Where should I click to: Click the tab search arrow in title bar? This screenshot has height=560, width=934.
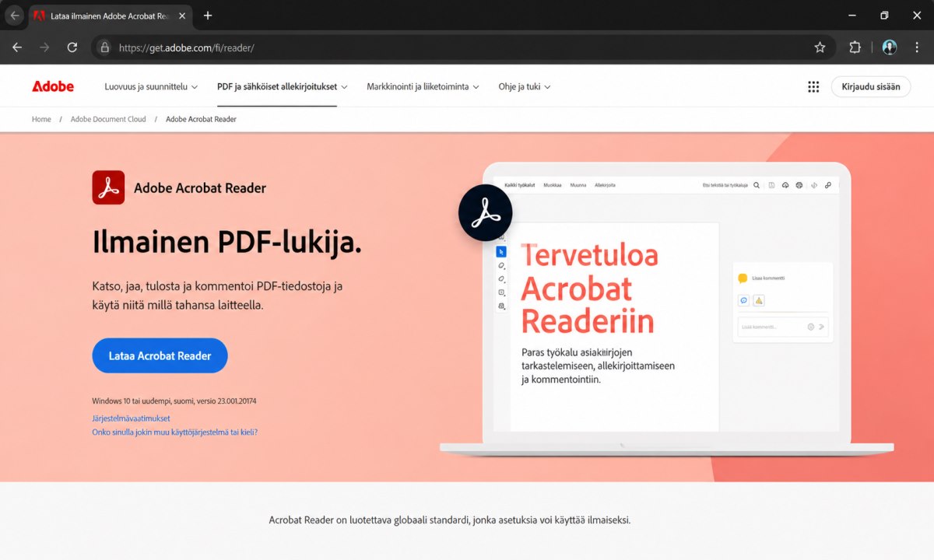[x=14, y=16]
